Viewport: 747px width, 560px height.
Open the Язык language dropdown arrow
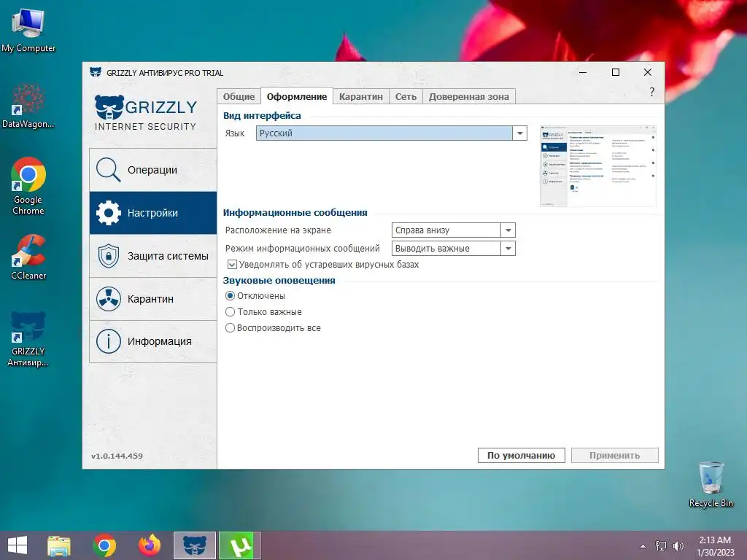tap(519, 133)
